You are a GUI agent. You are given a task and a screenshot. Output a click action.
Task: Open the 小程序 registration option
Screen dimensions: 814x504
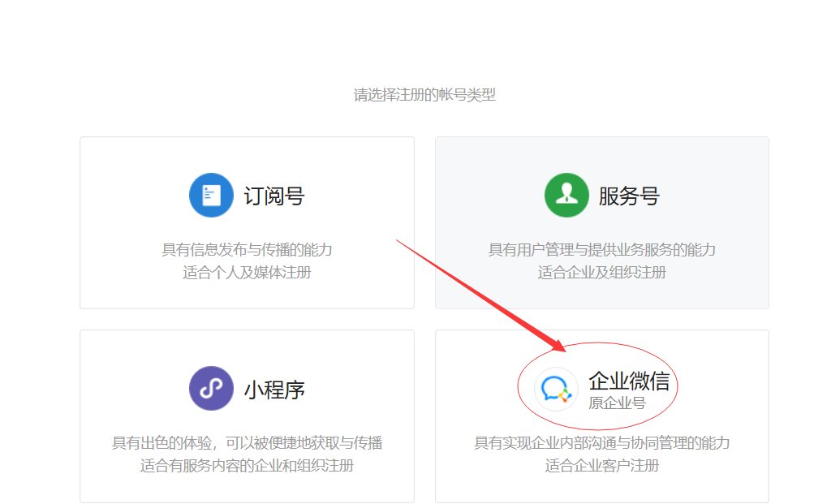pyautogui.click(x=246, y=416)
